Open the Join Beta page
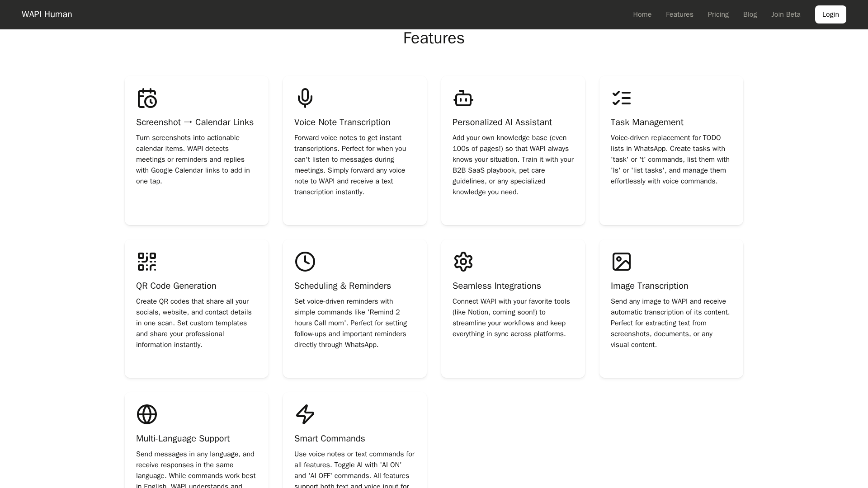 [786, 14]
